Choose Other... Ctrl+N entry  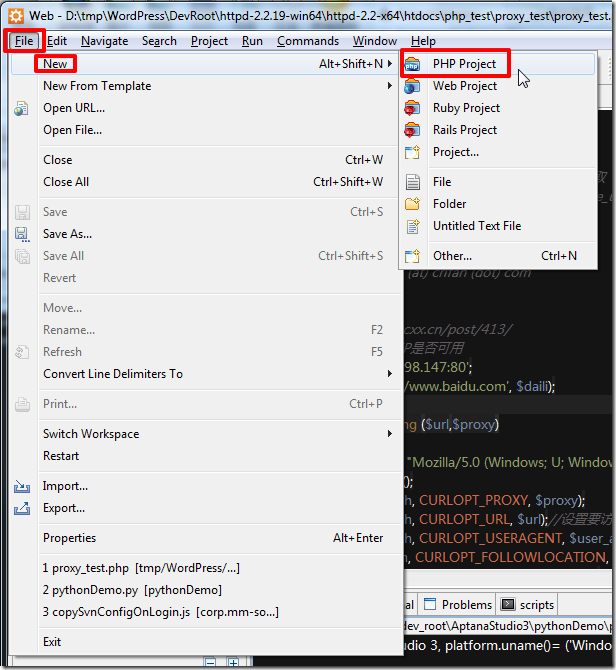(x=498, y=256)
